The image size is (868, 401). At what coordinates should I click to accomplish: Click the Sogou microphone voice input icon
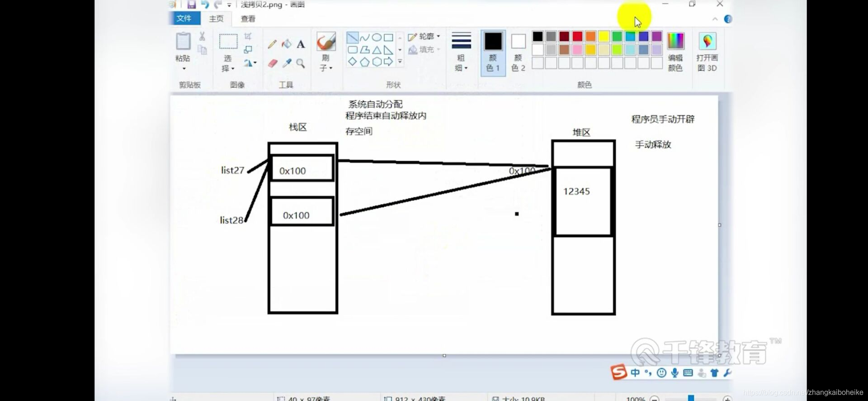(675, 373)
